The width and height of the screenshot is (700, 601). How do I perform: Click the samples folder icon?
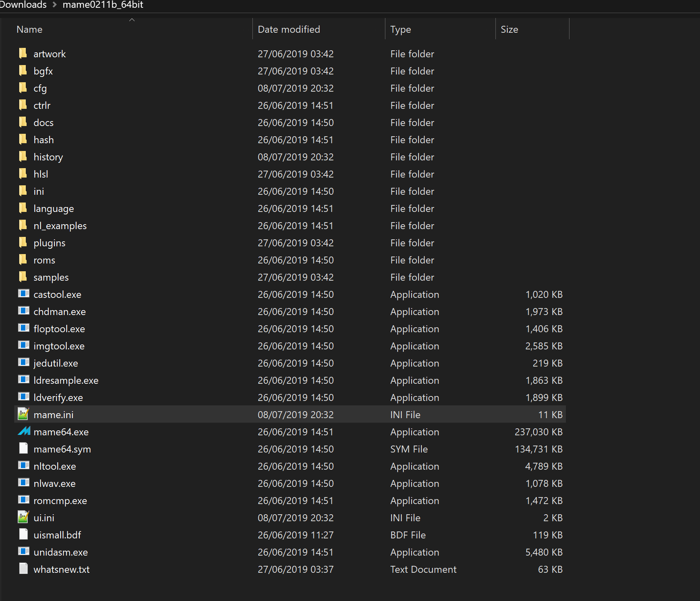point(23,277)
